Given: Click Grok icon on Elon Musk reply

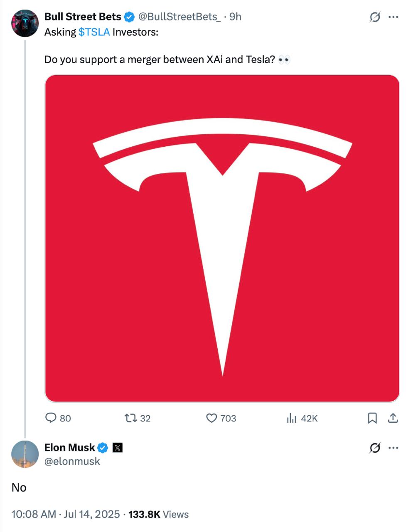Looking at the screenshot, I should click(374, 448).
